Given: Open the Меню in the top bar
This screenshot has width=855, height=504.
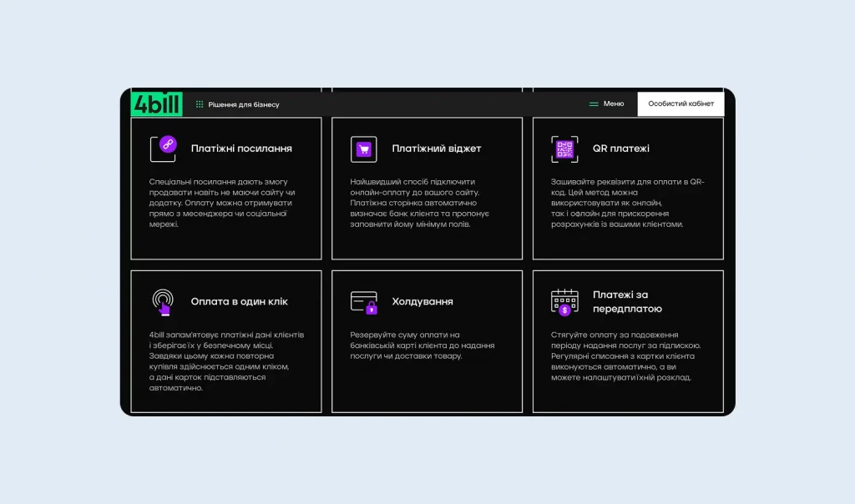Looking at the screenshot, I should [x=612, y=103].
